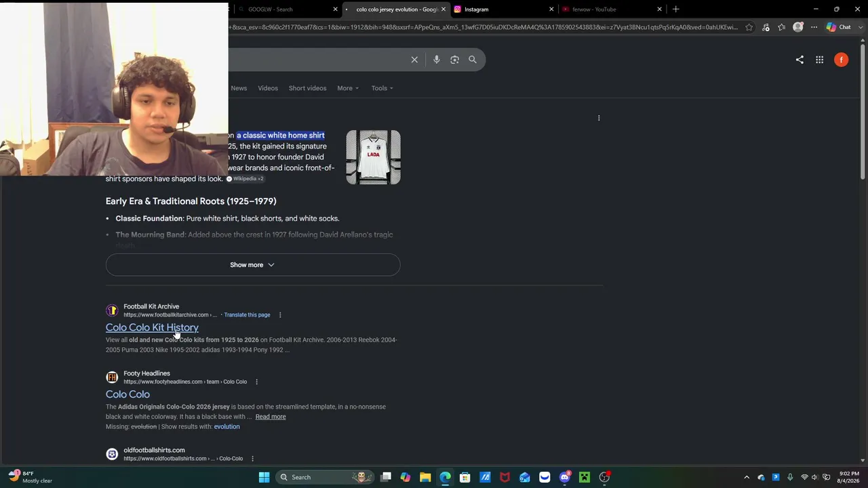
Task: Open the Colo Colo Kit History link
Action: click(152, 327)
